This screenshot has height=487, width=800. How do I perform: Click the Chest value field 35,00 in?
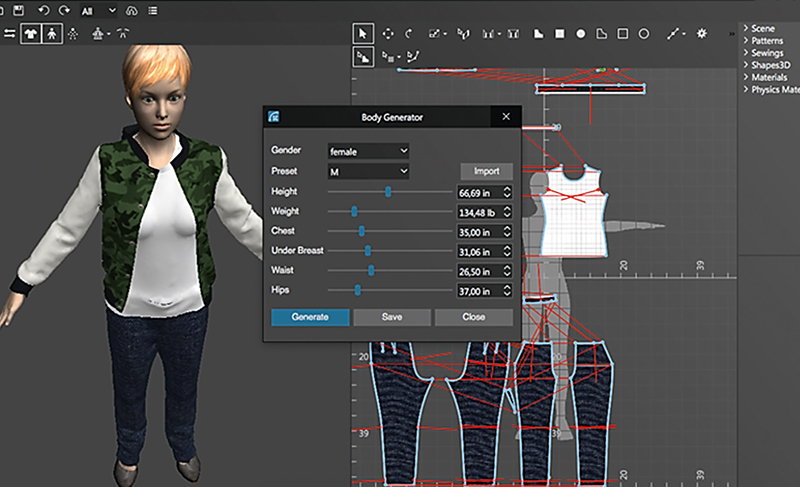pyautogui.click(x=484, y=232)
